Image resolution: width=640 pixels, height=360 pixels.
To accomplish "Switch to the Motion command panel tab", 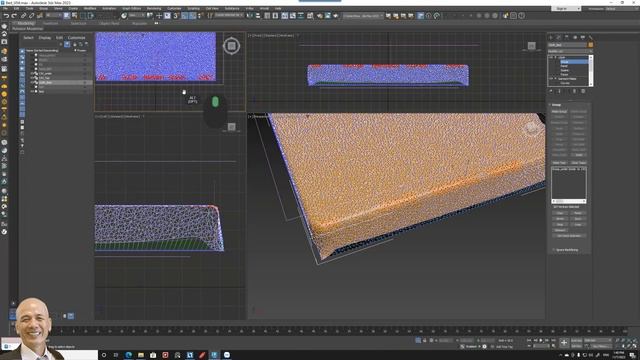I will coord(575,37).
